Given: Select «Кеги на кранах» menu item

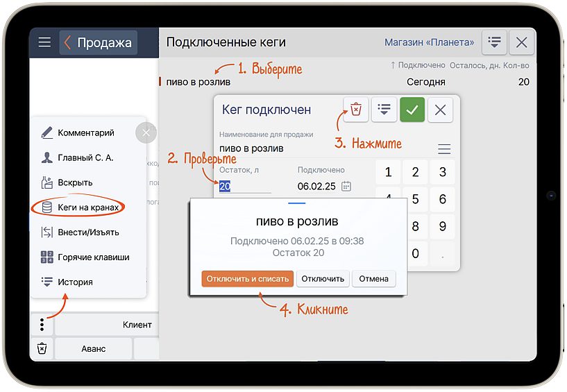Looking at the screenshot, I should (90, 207).
